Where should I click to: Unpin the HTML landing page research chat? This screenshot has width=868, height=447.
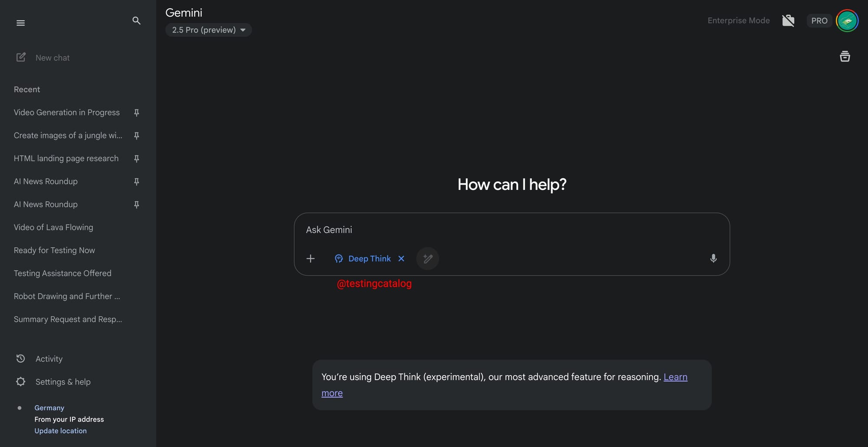(x=136, y=159)
